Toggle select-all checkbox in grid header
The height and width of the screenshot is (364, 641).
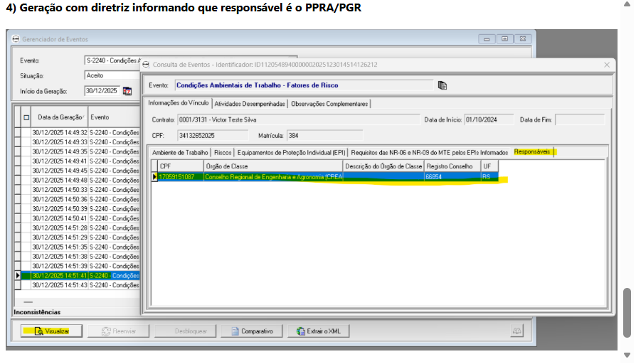pyautogui.click(x=26, y=117)
